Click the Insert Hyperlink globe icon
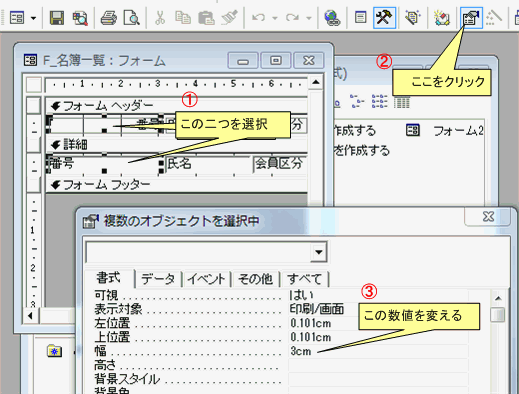The width and height of the screenshot is (519, 394). pos(332,18)
